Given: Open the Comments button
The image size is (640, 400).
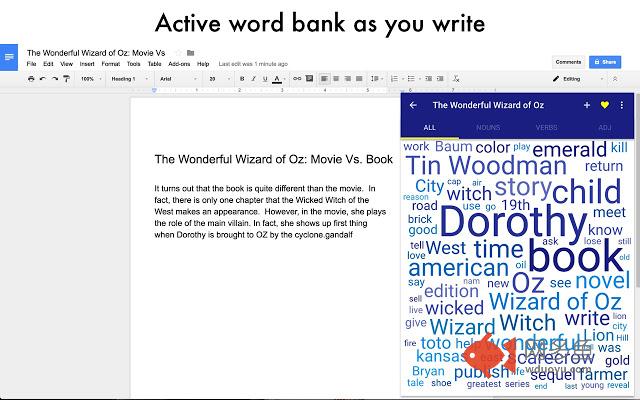Looking at the screenshot, I should [568, 62].
